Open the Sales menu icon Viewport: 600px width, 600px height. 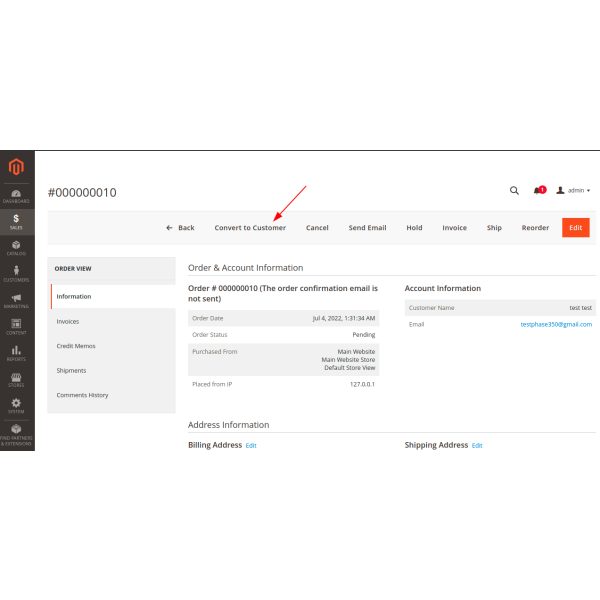16,222
